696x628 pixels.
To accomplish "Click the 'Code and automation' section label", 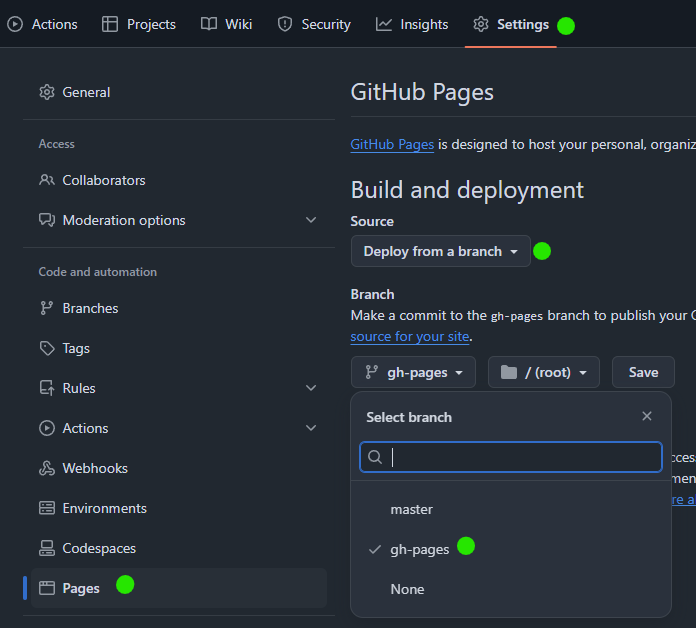I will tap(98, 272).
